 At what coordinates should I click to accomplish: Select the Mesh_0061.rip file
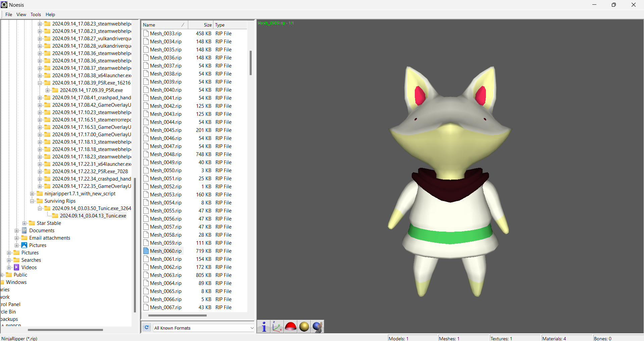click(x=165, y=259)
